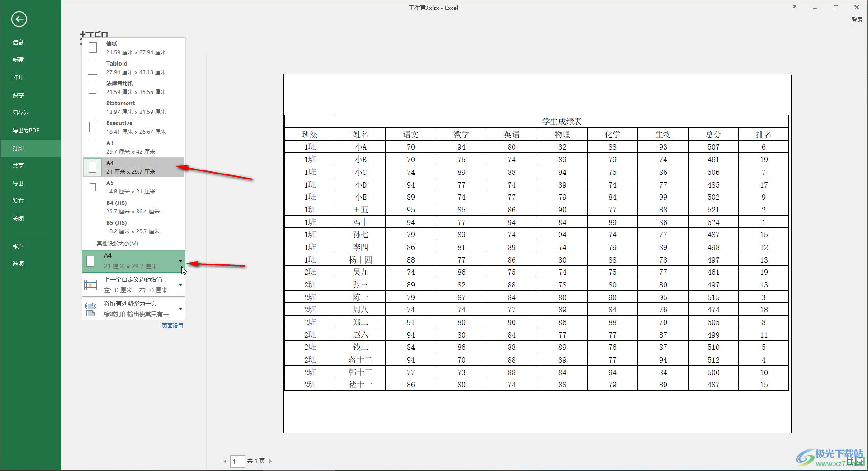The image size is (868, 471).
Task: Click 学生成绩表 title in preview
Action: [562, 122]
